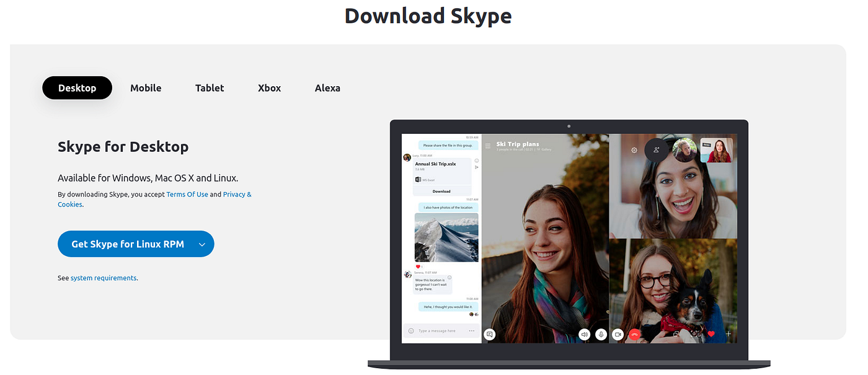868x375 pixels.
Task: Click the Download Skype heading
Action: point(428,15)
